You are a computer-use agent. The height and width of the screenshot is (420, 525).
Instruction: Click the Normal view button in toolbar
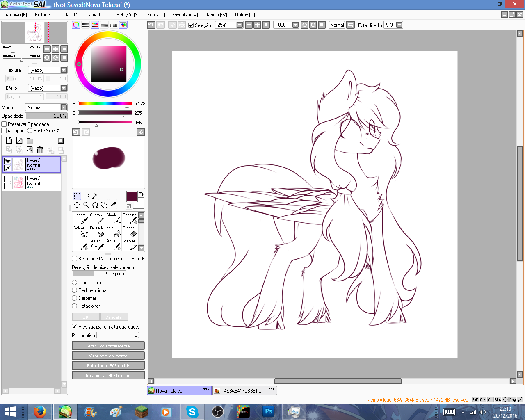(x=337, y=25)
